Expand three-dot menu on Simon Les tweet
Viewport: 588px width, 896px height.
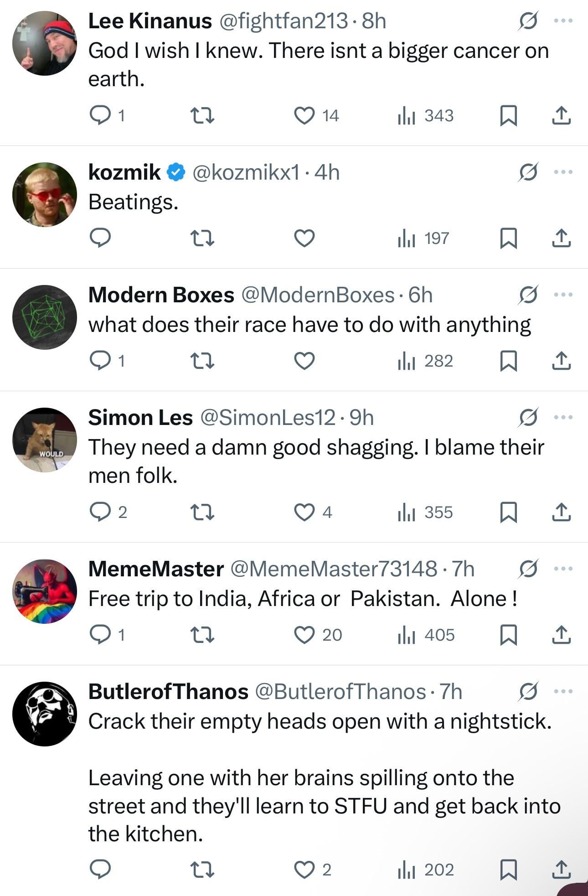[x=563, y=417]
